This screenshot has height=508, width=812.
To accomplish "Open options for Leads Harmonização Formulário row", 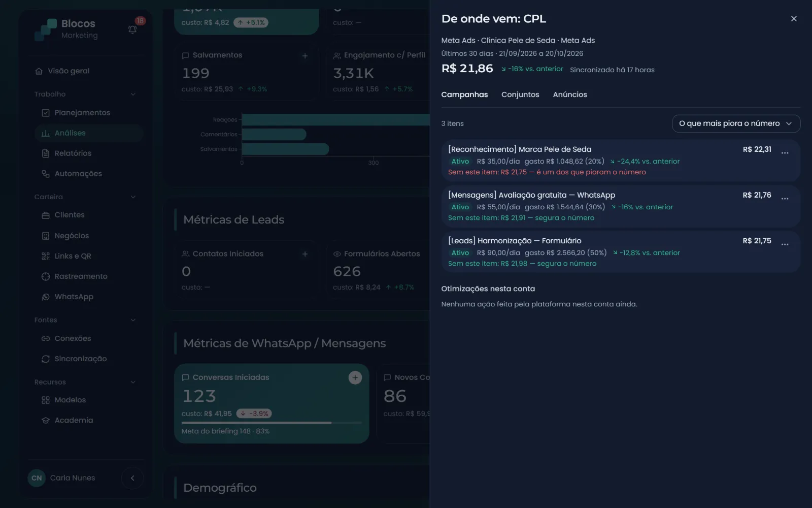I will [785, 244].
